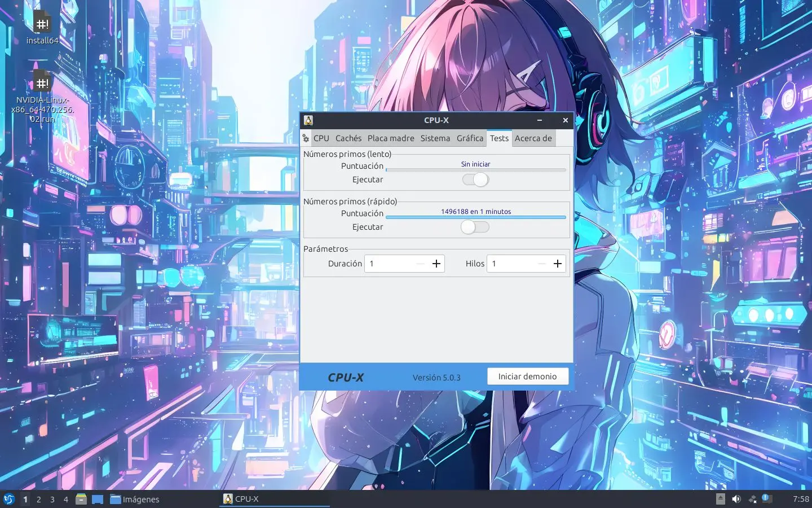Screen dimensions: 812x508
Task: Switch to virtual desktop 4
Action: (66, 499)
